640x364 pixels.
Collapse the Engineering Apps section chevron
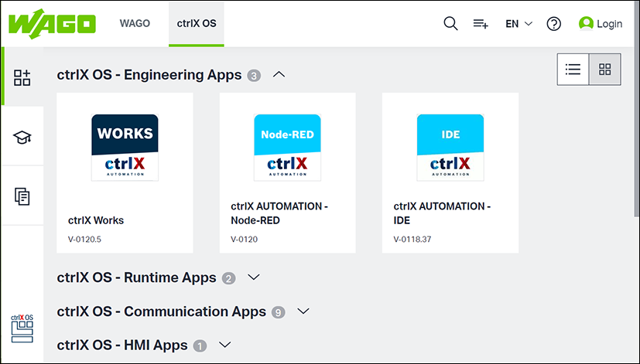279,75
